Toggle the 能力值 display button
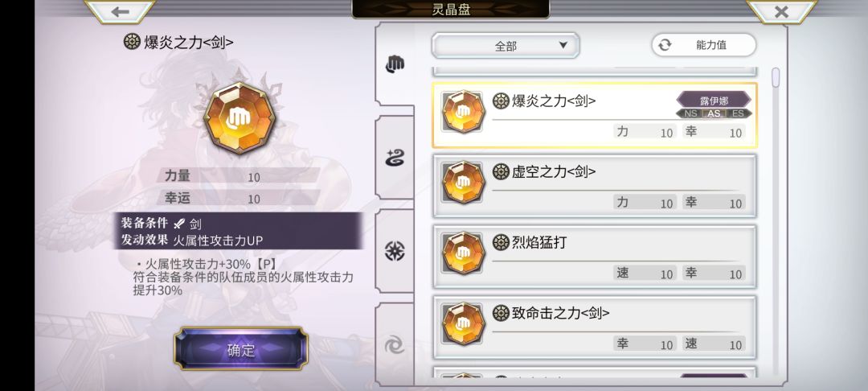Screen dimensions: 868x391 pos(703,45)
